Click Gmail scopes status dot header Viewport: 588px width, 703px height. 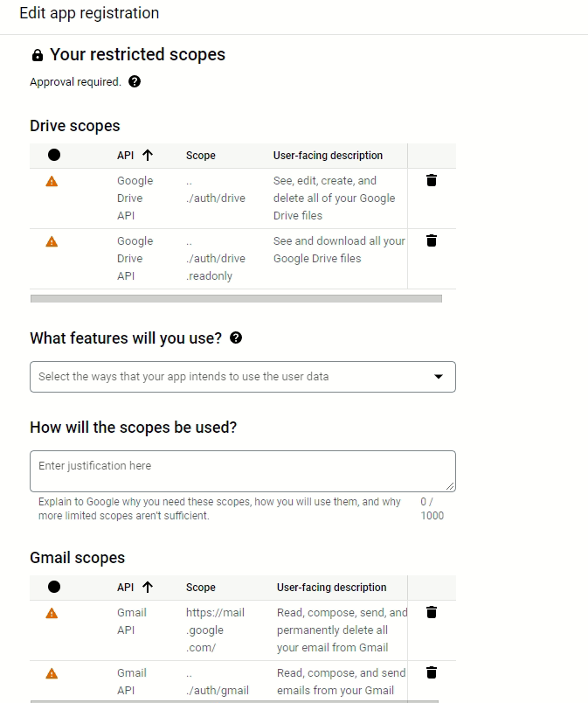(54, 587)
